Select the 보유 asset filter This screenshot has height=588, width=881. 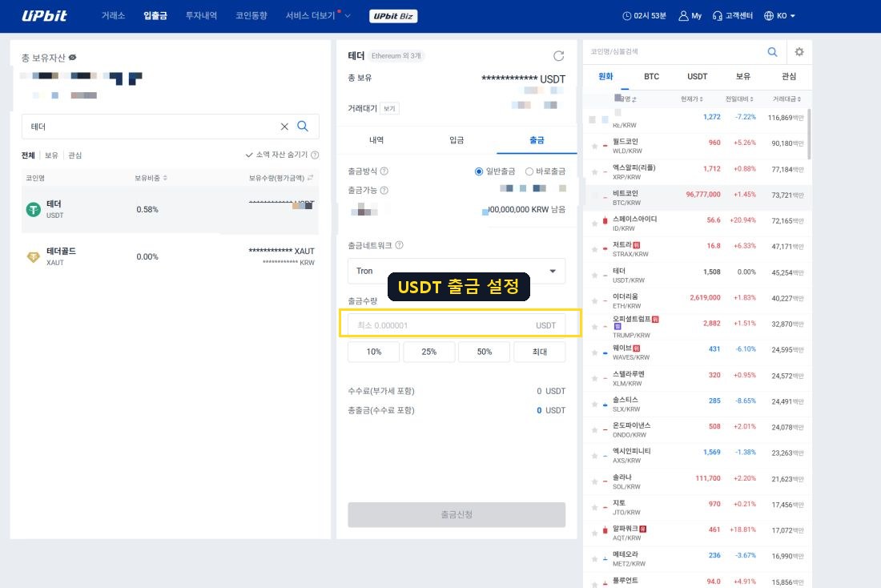(51, 155)
